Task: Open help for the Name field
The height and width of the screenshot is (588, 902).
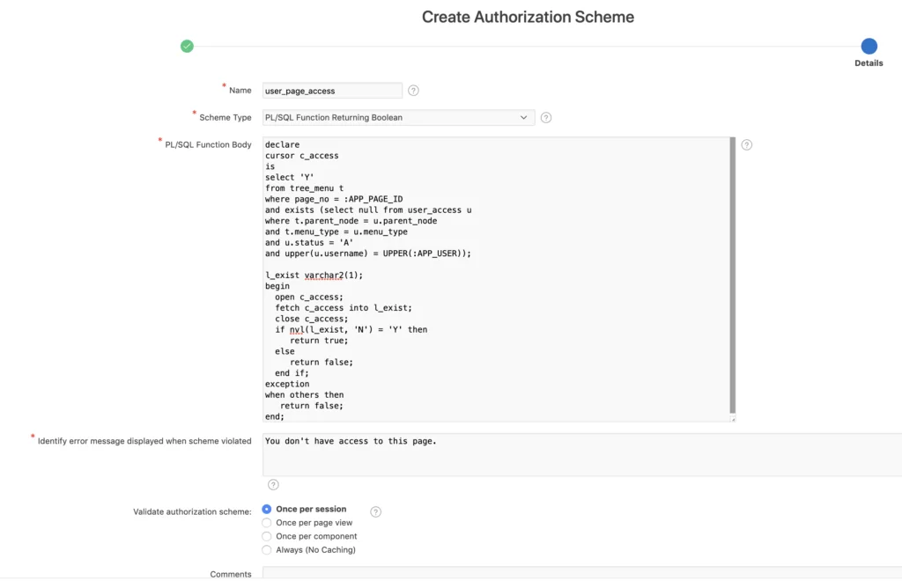Action: click(413, 91)
